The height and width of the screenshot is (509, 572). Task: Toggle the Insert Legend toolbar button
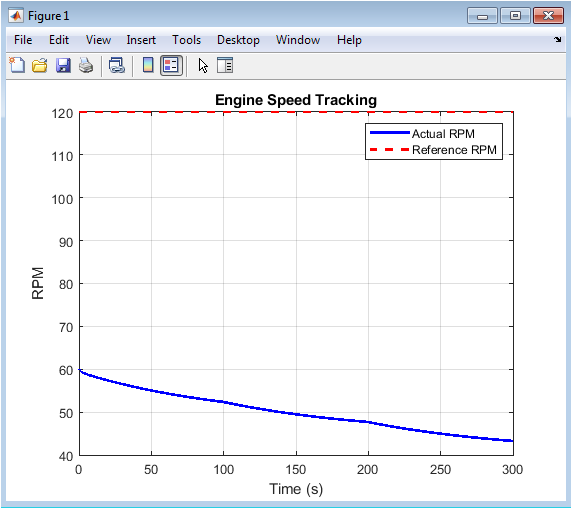[x=171, y=66]
